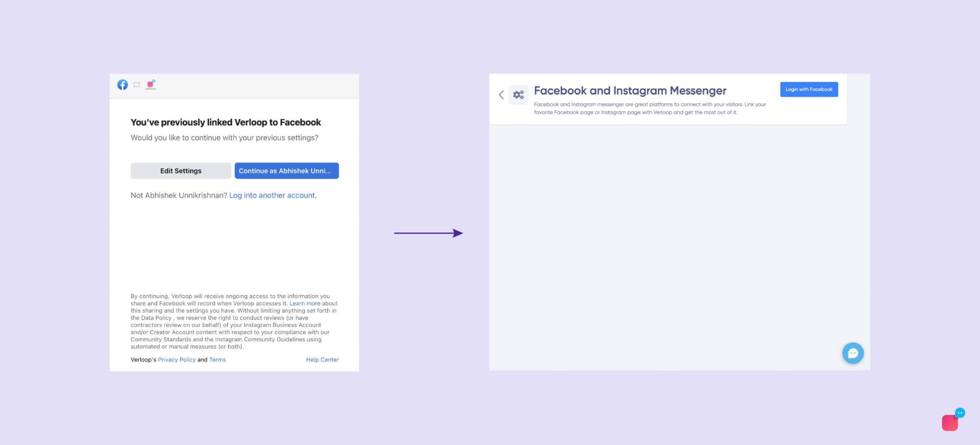980x445 pixels.
Task: Click the Verloop logo in the bottom corner
Action: click(949, 423)
